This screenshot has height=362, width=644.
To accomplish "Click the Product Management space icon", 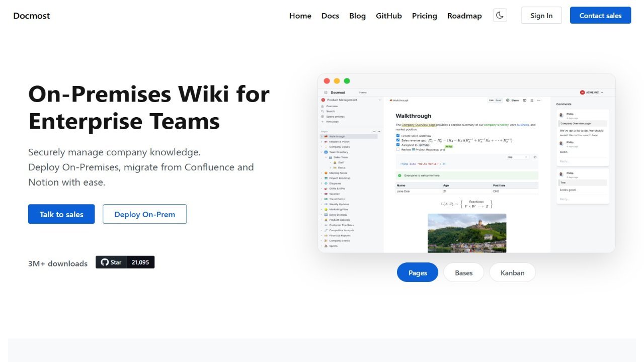I will (x=323, y=100).
